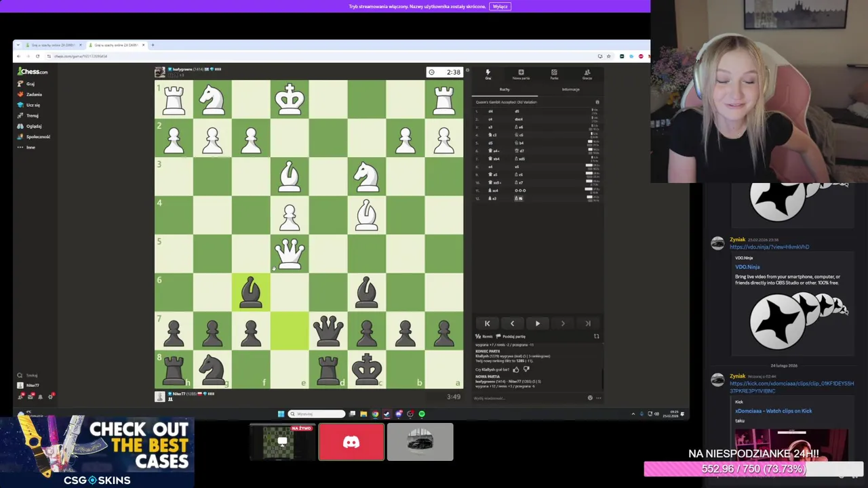Viewport: 868px width, 488px height.
Task: Select move 11. O-O-O in move list
Action: tap(521, 190)
